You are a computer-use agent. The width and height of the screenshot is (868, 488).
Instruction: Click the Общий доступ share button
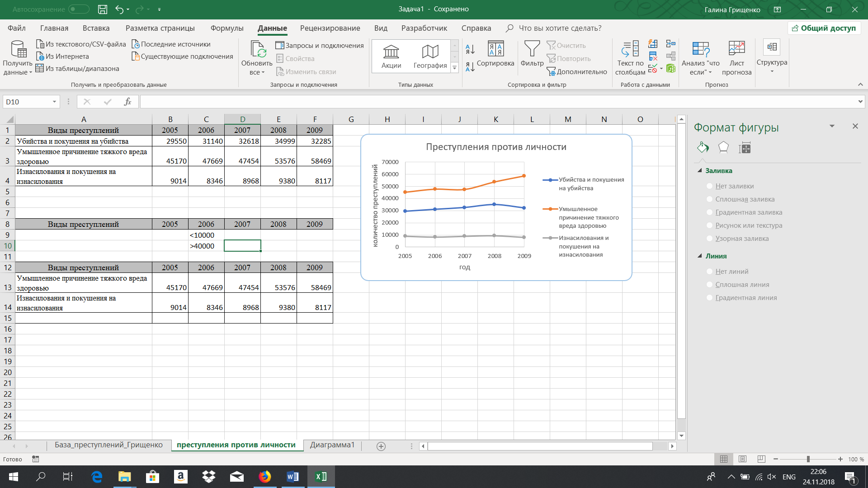pyautogui.click(x=824, y=28)
